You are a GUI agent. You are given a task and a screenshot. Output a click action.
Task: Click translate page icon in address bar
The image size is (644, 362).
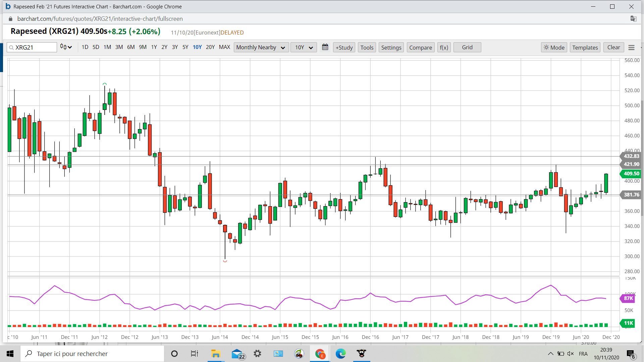tap(633, 19)
